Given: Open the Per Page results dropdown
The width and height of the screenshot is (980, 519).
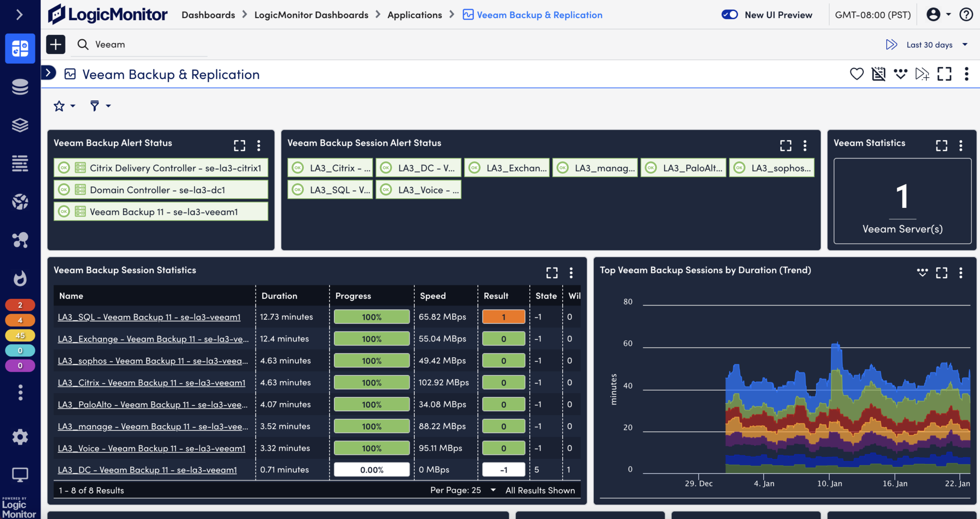Looking at the screenshot, I should coord(493,490).
